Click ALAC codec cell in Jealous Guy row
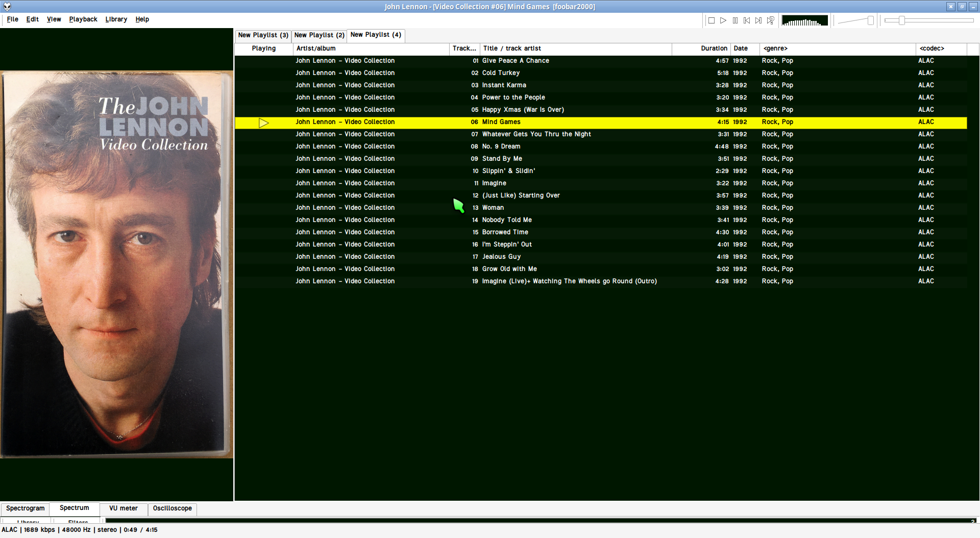 coord(926,257)
